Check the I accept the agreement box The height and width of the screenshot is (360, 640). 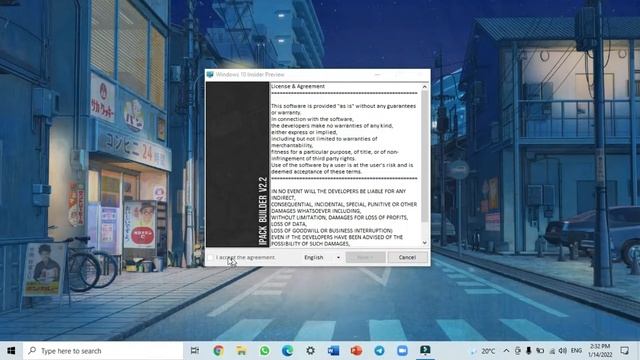click(210, 258)
